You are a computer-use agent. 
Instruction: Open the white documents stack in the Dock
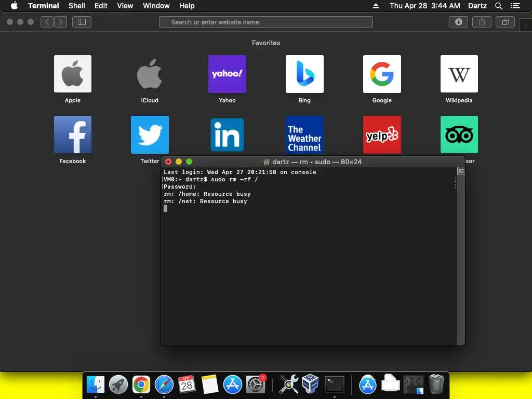coord(390,383)
